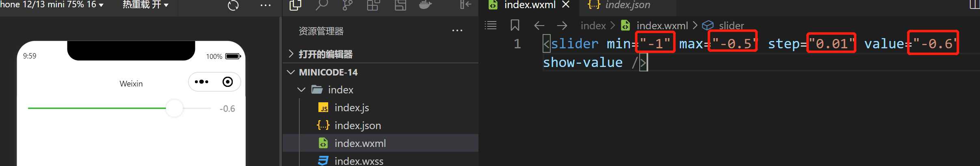Screen dimensions: 980x166
Task: Click the show-value attribute in code
Action: click(583, 63)
